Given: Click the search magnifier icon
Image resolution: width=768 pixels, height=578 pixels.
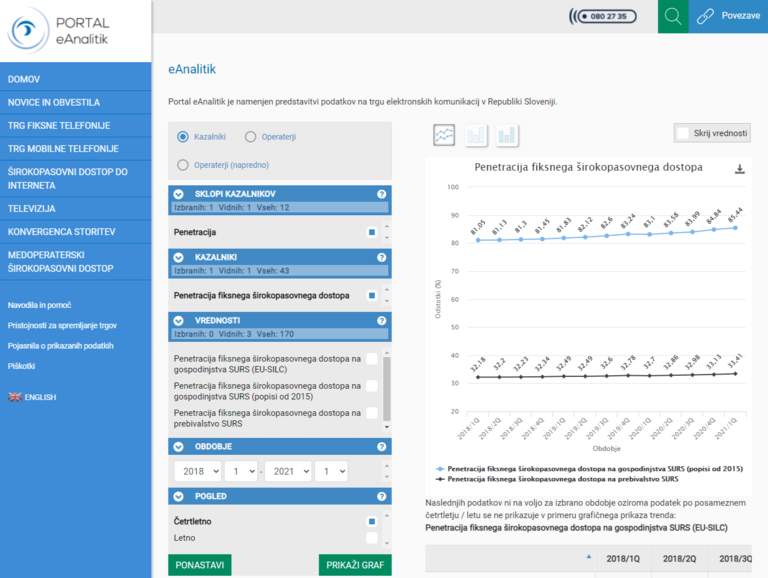Looking at the screenshot, I should pyautogui.click(x=672, y=16).
